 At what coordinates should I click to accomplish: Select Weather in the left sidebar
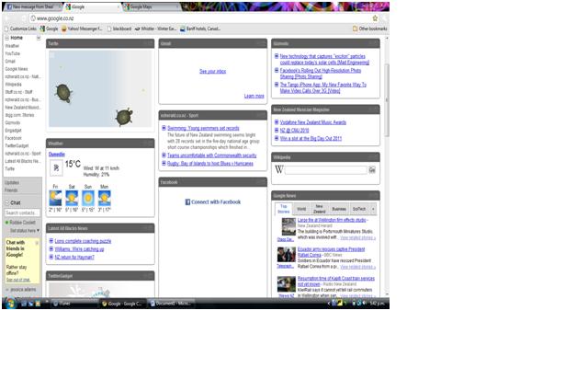click(12, 46)
